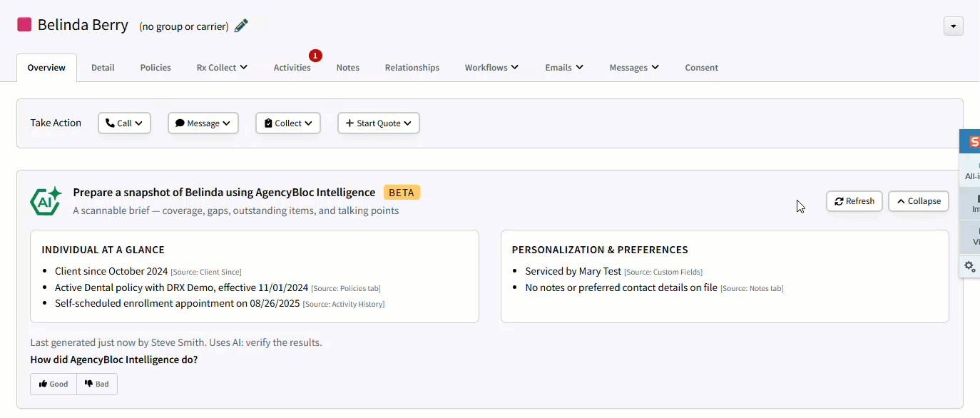
Task: Open the Message action dropdown
Action: point(203,123)
